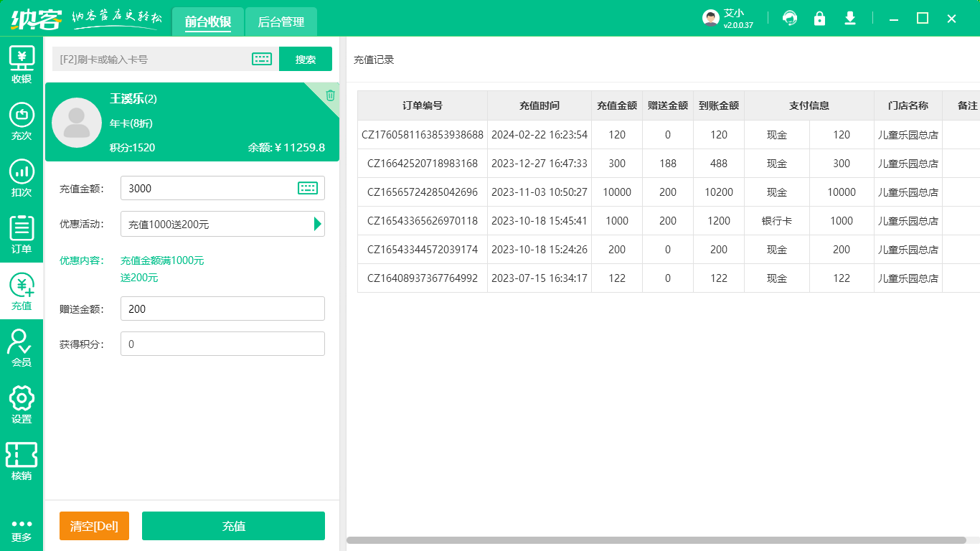The image size is (980, 551).
Task: Open customer service headset icon
Action: point(790,19)
